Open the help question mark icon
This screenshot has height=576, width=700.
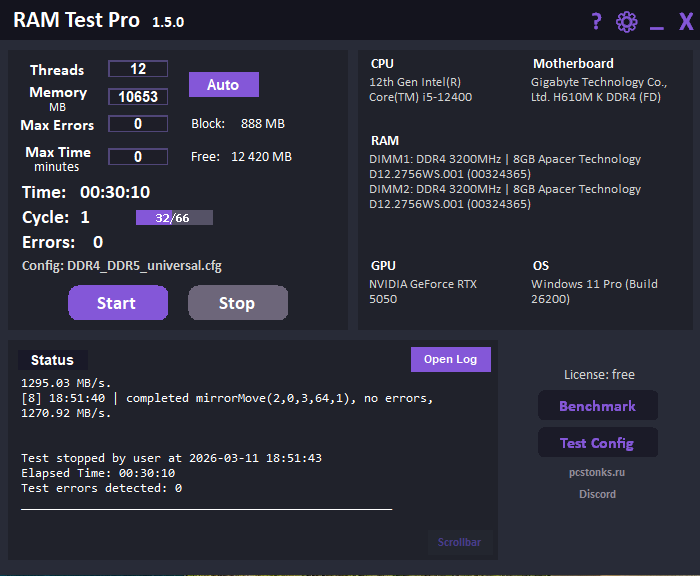[597, 22]
